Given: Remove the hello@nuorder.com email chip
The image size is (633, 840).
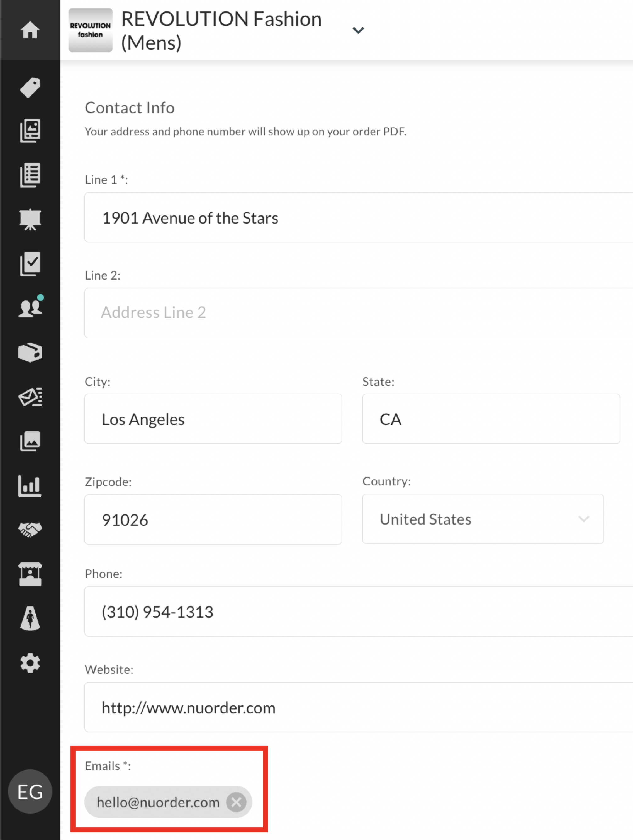Looking at the screenshot, I should [236, 802].
